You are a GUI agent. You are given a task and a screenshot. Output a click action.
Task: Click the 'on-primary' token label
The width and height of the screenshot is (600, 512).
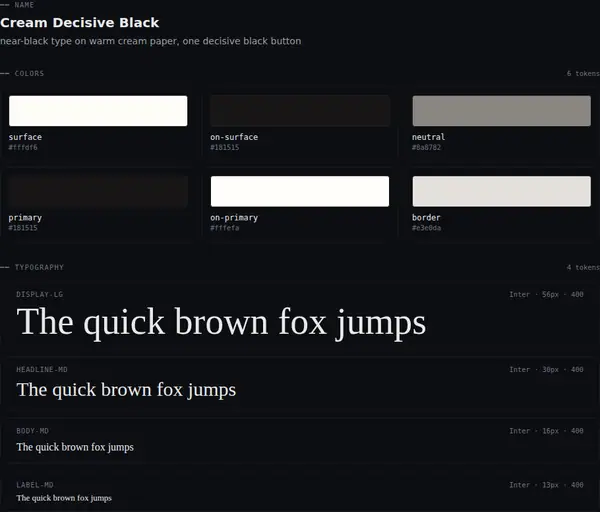pos(234,218)
